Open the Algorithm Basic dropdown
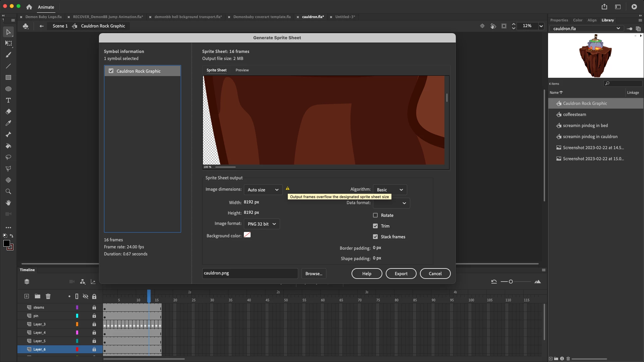This screenshot has height=362, width=644. point(389,190)
